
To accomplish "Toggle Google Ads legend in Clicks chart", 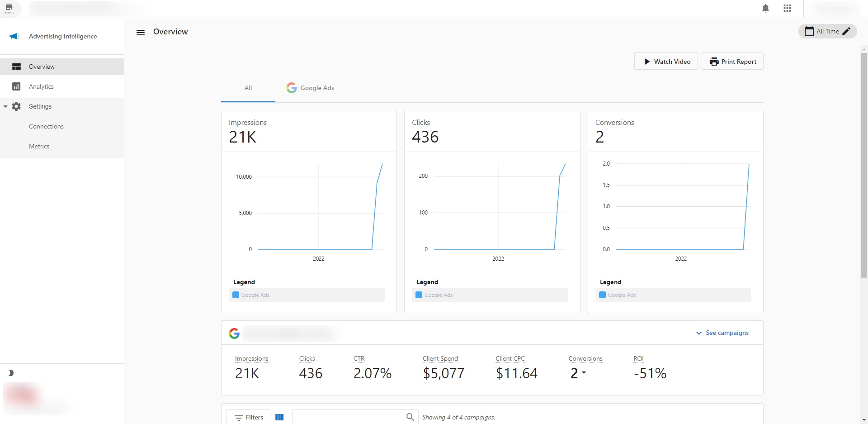I will tap(438, 295).
